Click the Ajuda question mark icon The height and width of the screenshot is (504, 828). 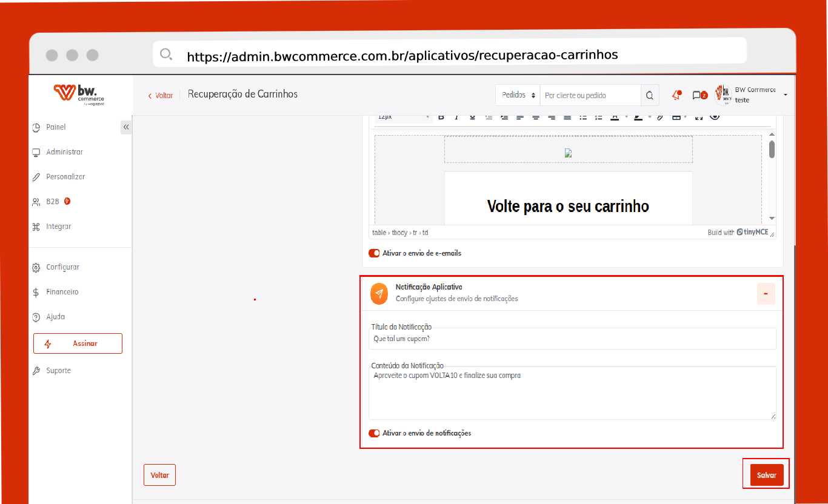tap(36, 317)
